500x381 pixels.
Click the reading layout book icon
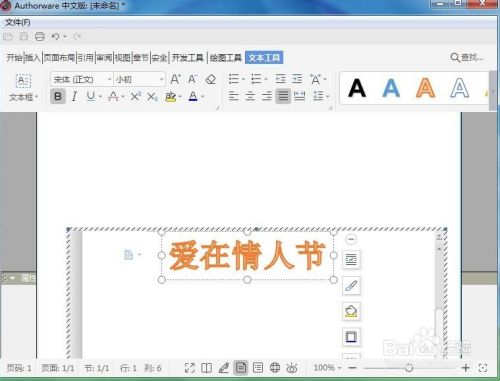point(207,368)
